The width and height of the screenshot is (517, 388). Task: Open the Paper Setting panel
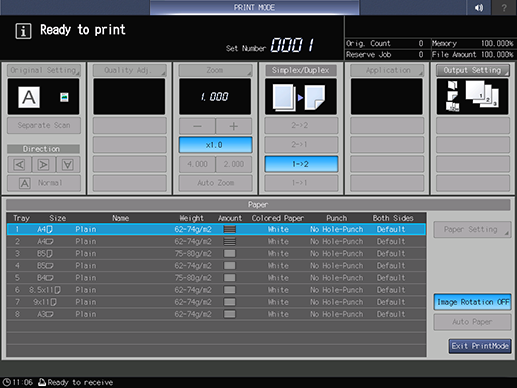pos(472,229)
